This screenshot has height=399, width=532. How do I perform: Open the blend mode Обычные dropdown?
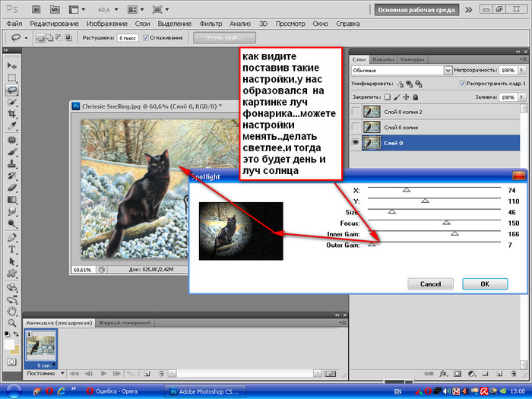pyautogui.click(x=402, y=70)
